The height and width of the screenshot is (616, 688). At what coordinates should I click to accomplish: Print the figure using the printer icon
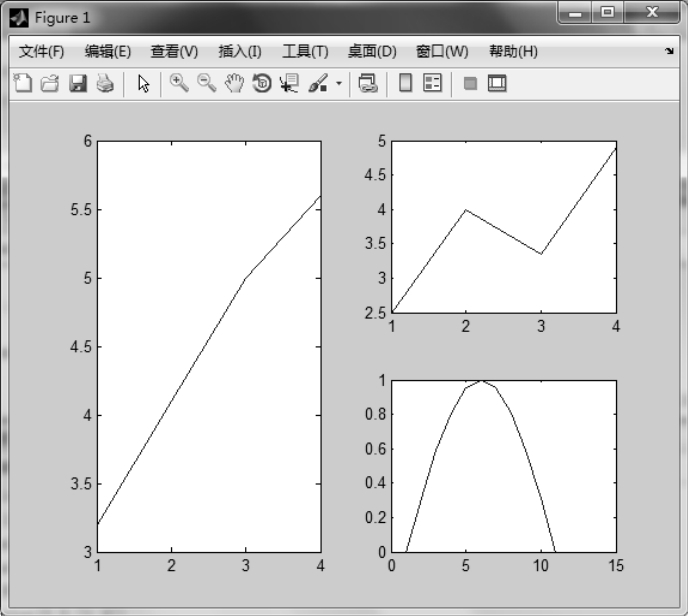[x=105, y=84]
